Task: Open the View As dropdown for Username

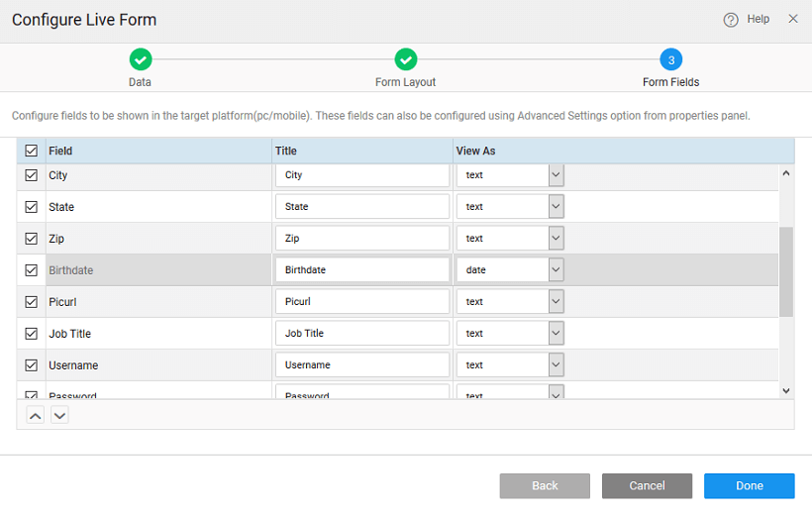Action: [556, 364]
